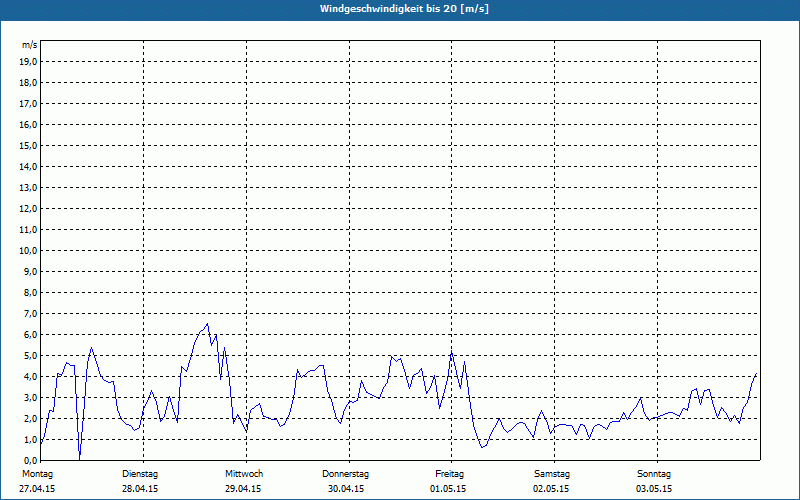The image size is (800, 500).
Task: Click the 'Sonntag' day label
Action: (x=654, y=474)
